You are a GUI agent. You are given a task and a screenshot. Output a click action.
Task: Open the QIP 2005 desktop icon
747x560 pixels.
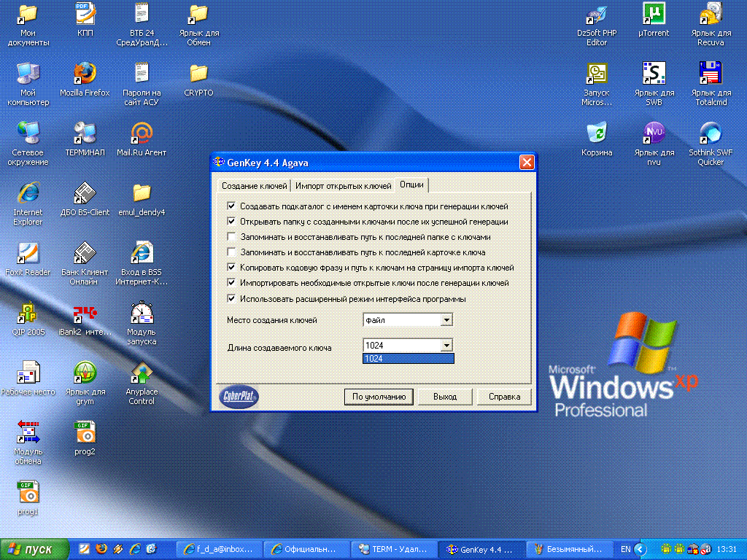tap(28, 313)
